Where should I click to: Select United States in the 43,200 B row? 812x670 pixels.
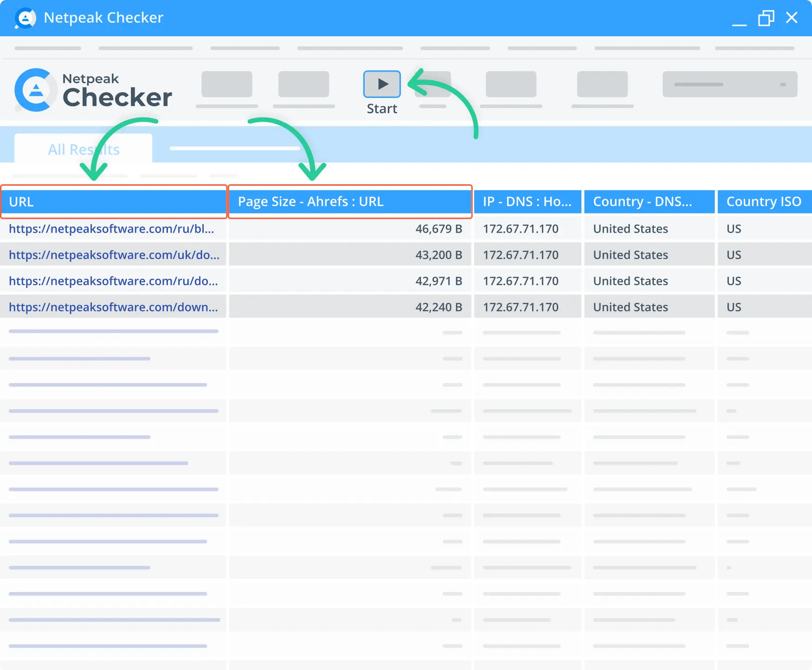649,254
